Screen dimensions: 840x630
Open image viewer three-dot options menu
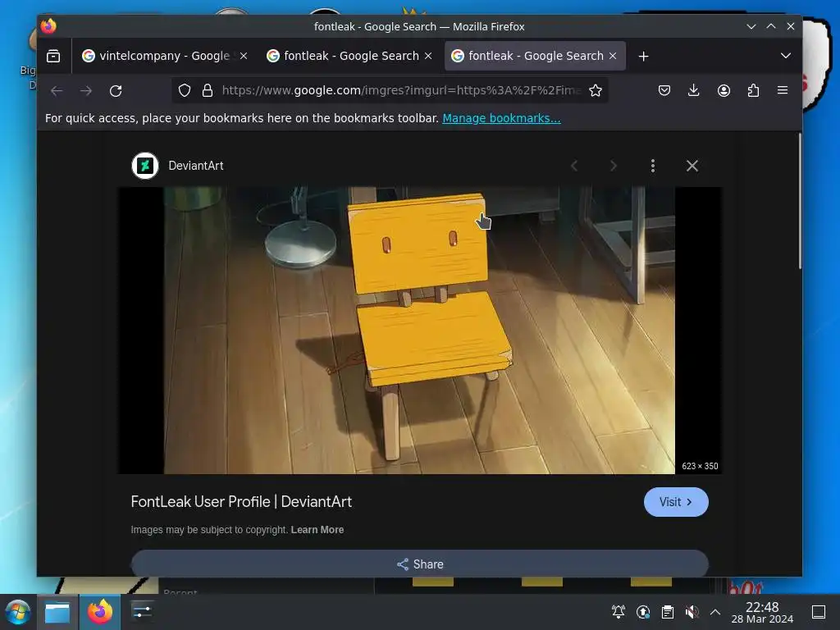(x=652, y=166)
